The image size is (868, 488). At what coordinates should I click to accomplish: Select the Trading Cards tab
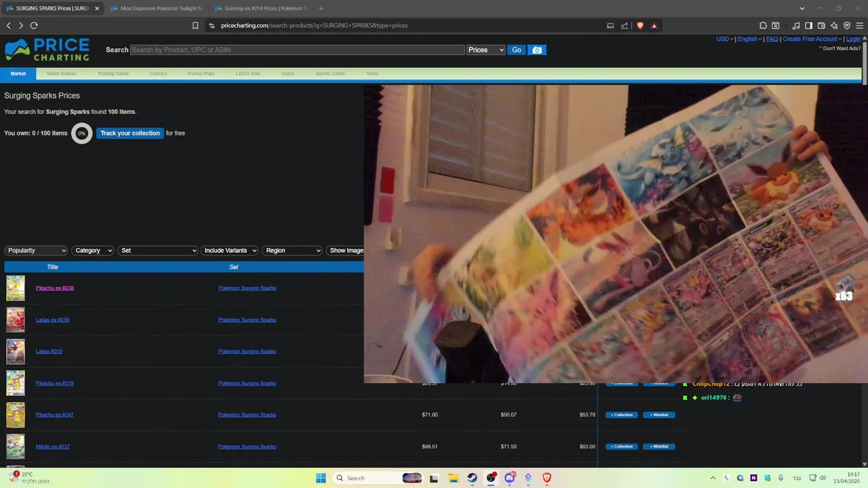tap(113, 73)
